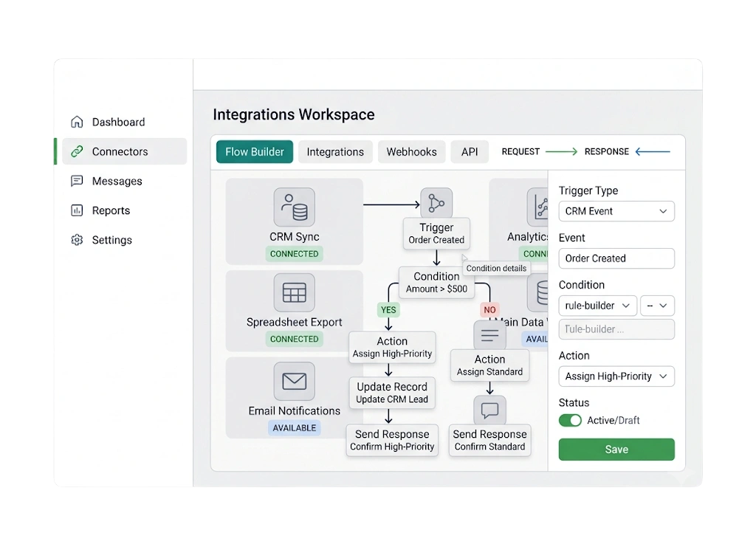
Task: Click the rule-builder placeholder text field
Action: 616,329
